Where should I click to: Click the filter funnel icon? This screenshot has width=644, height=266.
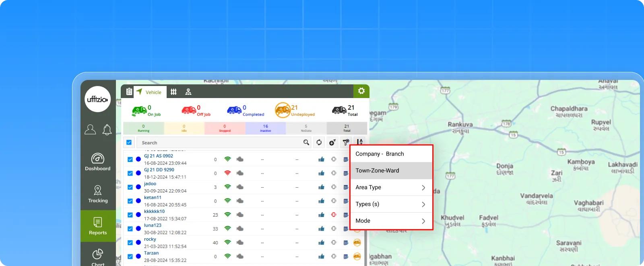(345, 142)
